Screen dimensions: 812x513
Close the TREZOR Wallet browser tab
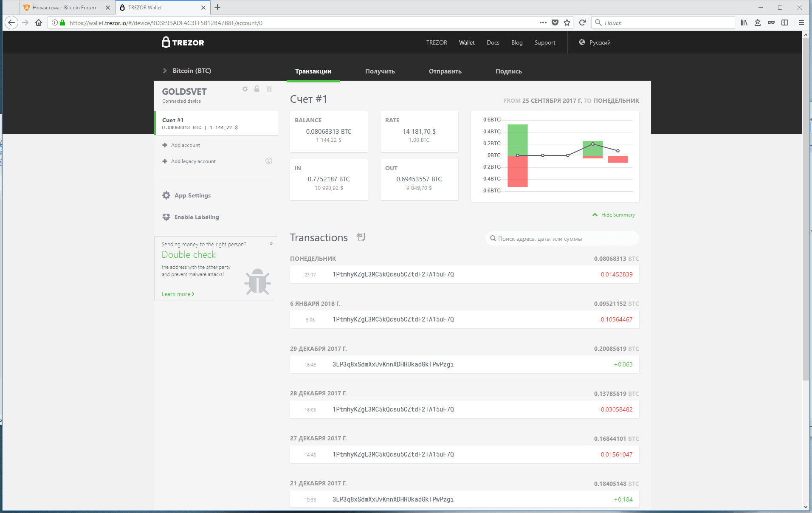coord(203,7)
